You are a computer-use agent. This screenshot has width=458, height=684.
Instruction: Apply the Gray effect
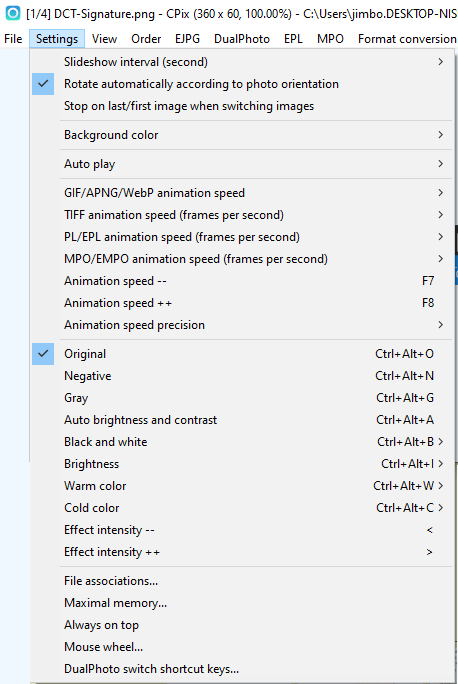(242, 398)
